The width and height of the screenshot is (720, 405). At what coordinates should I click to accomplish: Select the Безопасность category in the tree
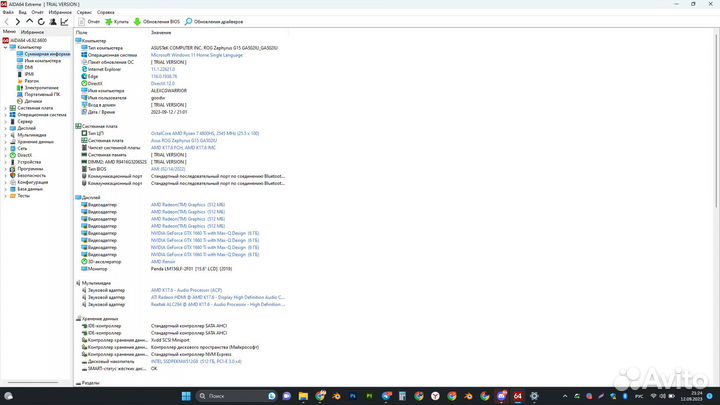(x=31, y=175)
